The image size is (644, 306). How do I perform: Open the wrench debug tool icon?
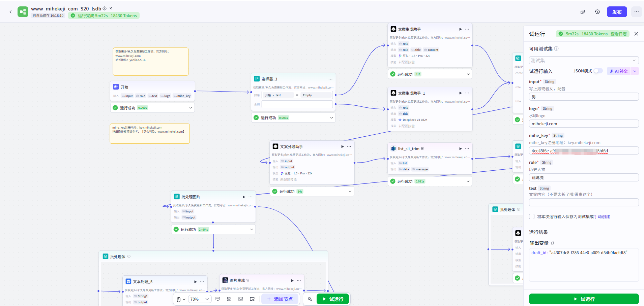[310, 299]
